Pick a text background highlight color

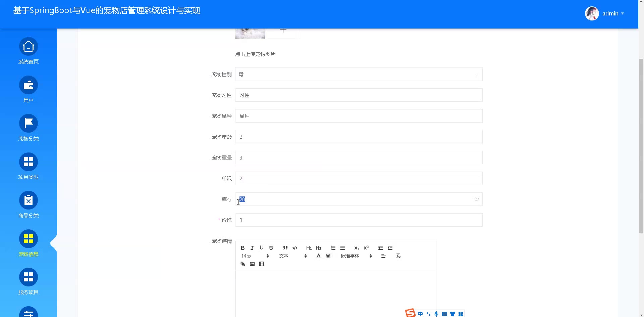click(328, 256)
